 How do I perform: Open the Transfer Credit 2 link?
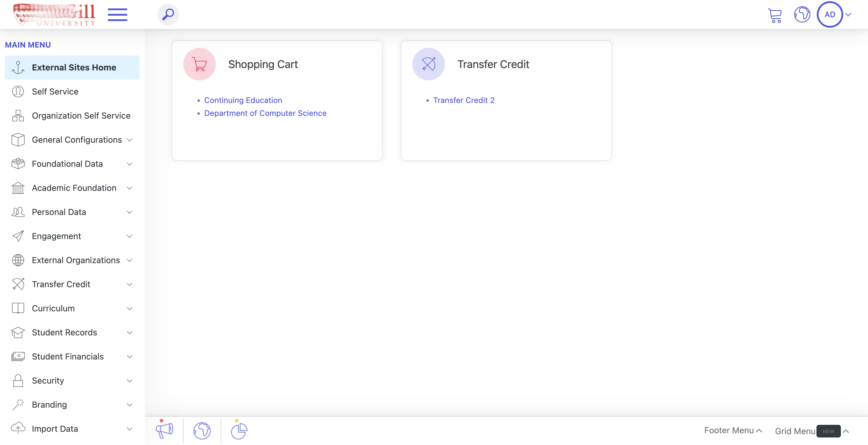[x=464, y=100]
